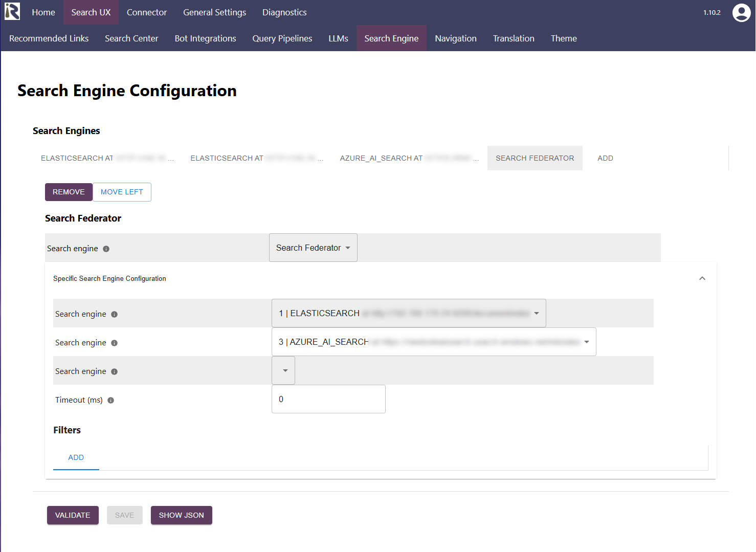The width and height of the screenshot is (756, 552).
Task: Collapse the Specific Search Engine Configuration panel
Action: 702,278
